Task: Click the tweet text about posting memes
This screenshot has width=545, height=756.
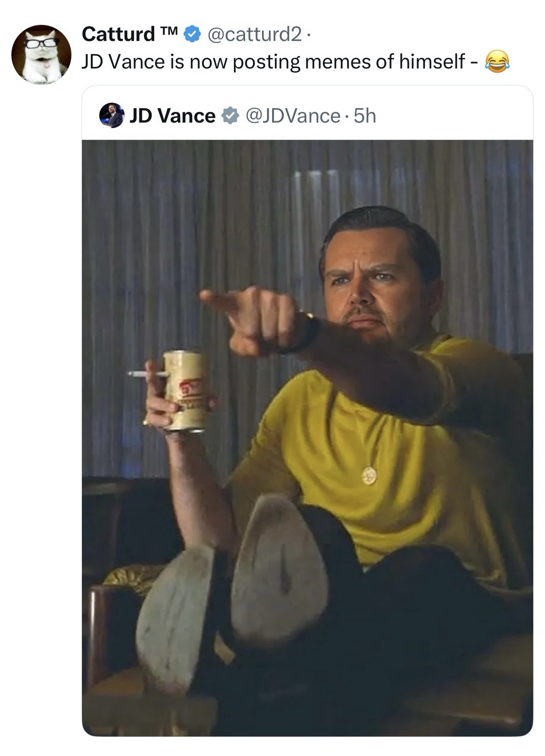Action: 279,62
